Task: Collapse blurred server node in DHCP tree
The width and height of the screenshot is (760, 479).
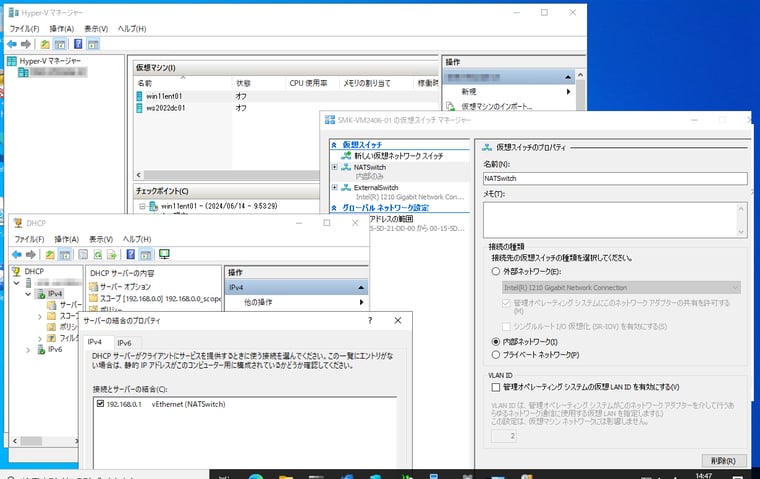Action: point(16,283)
